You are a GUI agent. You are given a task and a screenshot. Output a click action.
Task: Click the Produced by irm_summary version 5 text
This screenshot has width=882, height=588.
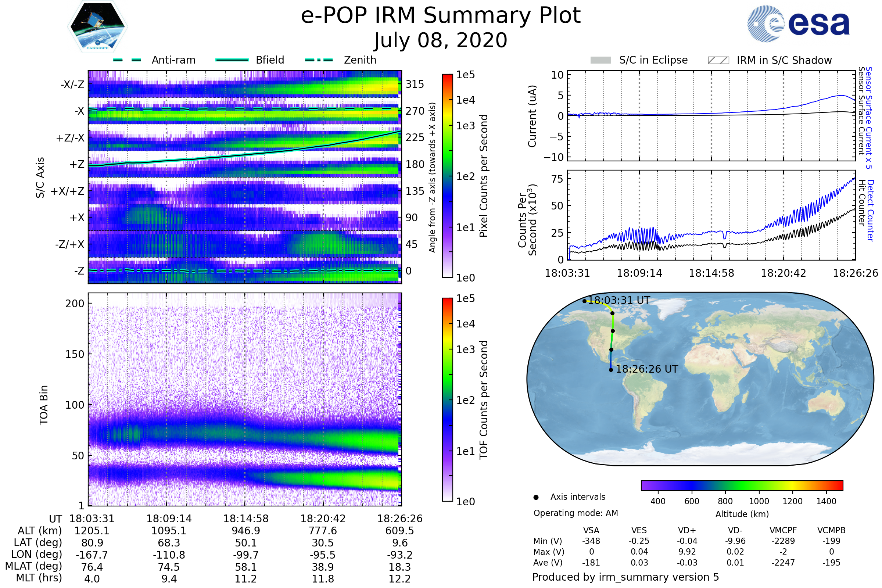(625, 577)
